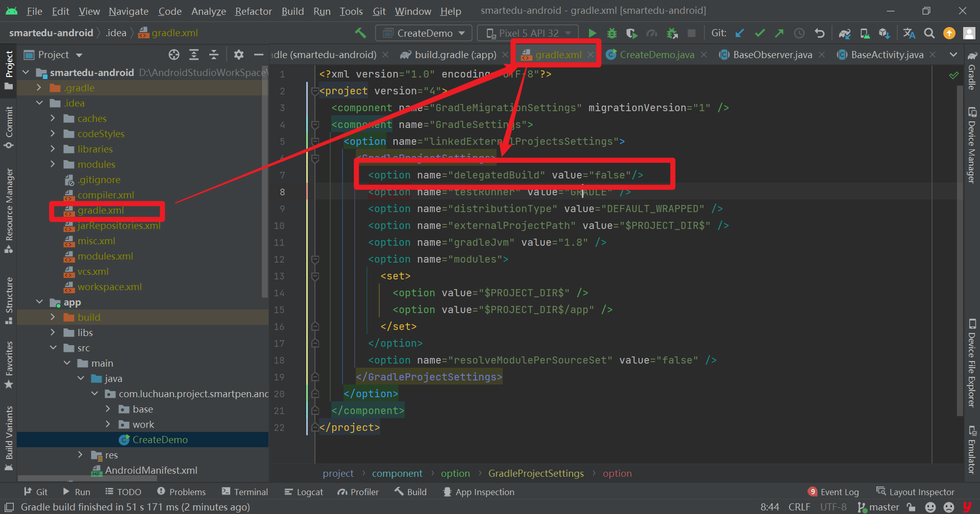The width and height of the screenshot is (980, 514).
Task: Open the Gradle side panel
Action: click(x=972, y=71)
